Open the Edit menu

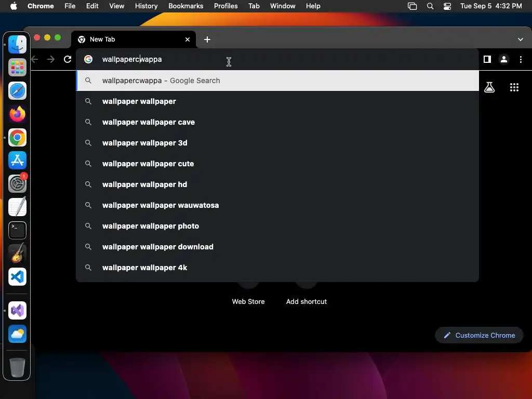click(x=92, y=6)
